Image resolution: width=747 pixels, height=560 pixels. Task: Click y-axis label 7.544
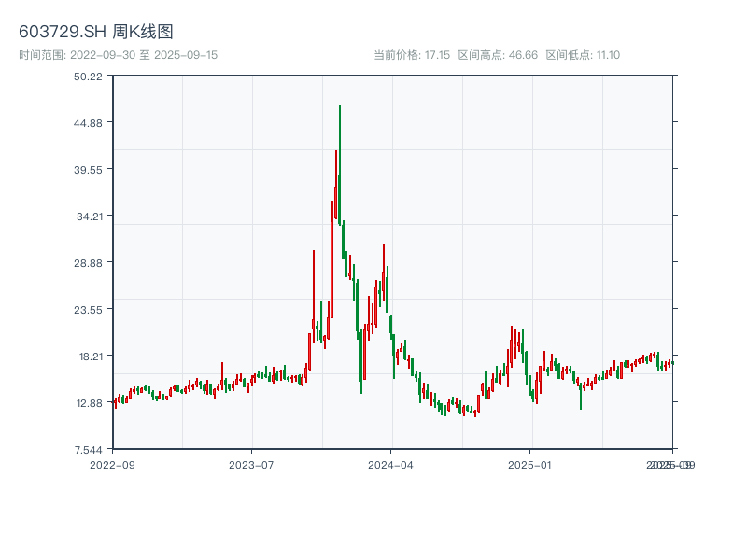(x=88, y=450)
